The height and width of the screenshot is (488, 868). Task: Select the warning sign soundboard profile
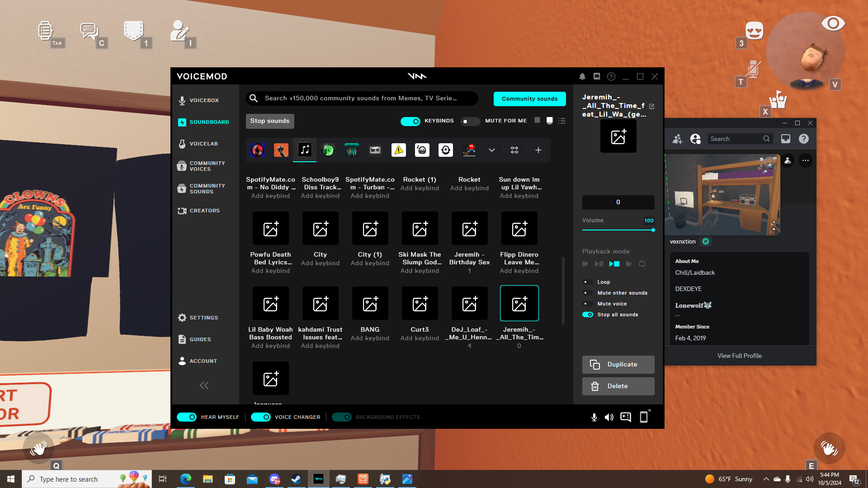tap(398, 150)
